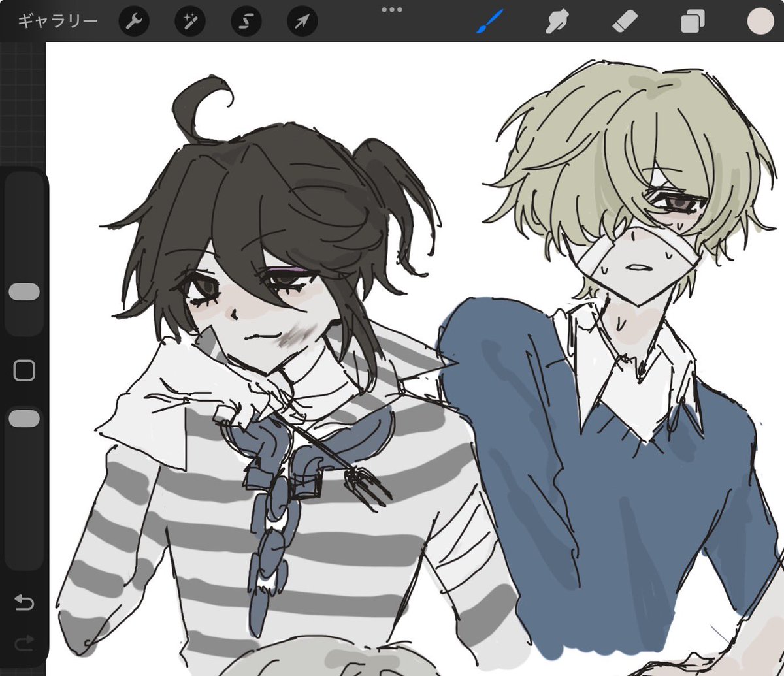784x676 pixels.
Task: Click the brush size slider handle
Action: pos(24,292)
